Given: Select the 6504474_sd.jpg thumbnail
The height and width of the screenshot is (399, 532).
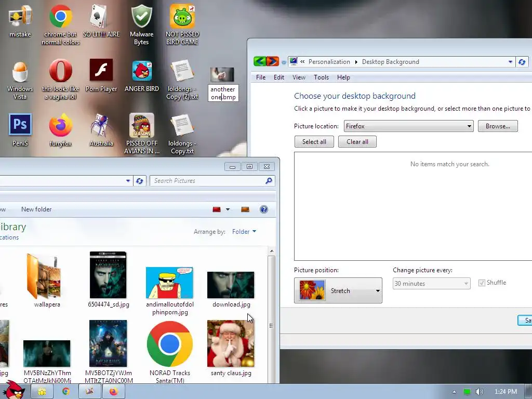Looking at the screenshot, I should pyautogui.click(x=108, y=275).
